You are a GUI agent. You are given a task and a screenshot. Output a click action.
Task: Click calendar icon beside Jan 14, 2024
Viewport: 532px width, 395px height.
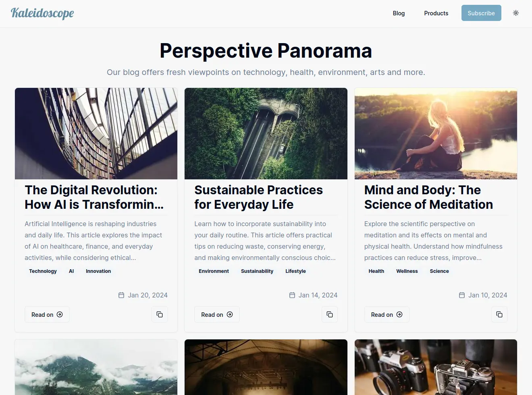[292, 295]
